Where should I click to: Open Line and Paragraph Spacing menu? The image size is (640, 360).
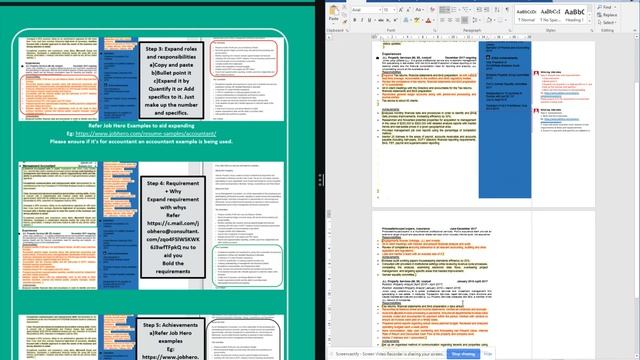click(x=476, y=20)
